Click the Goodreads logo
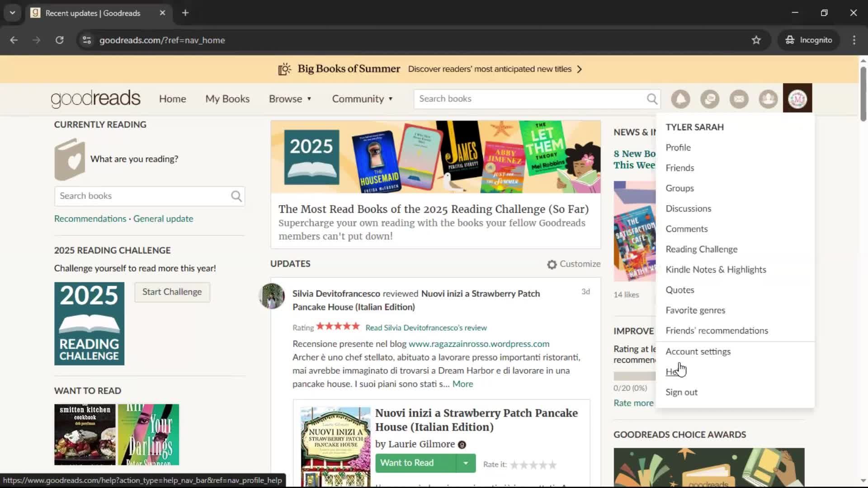868x488 pixels. click(x=96, y=99)
